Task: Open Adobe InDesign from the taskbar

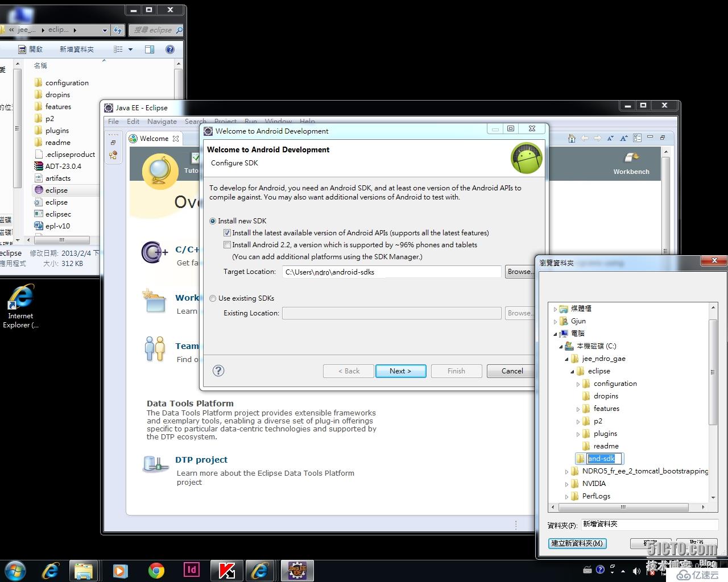Action: [x=192, y=569]
